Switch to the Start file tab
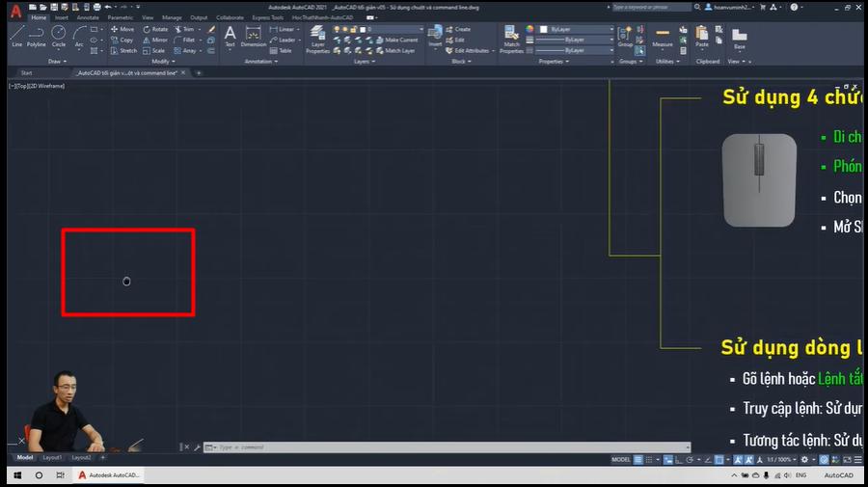The height and width of the screenshot is (487, 868). 27,73
